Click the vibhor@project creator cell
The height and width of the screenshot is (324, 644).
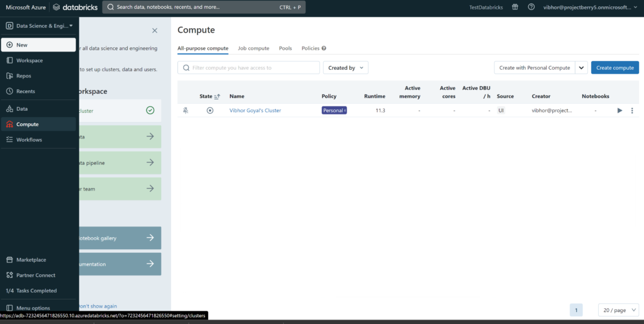pos(552,111)
